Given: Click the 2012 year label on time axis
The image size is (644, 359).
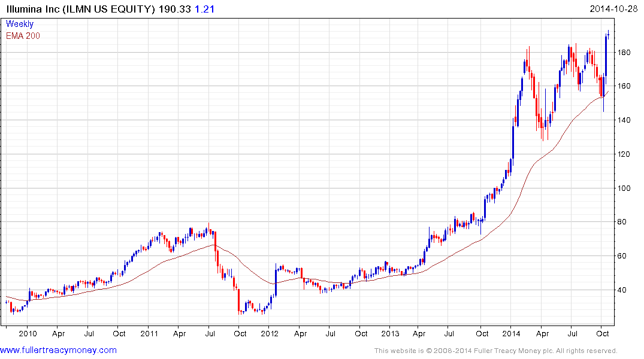Looking at the screenshot, I should click(x=270, y=333).
